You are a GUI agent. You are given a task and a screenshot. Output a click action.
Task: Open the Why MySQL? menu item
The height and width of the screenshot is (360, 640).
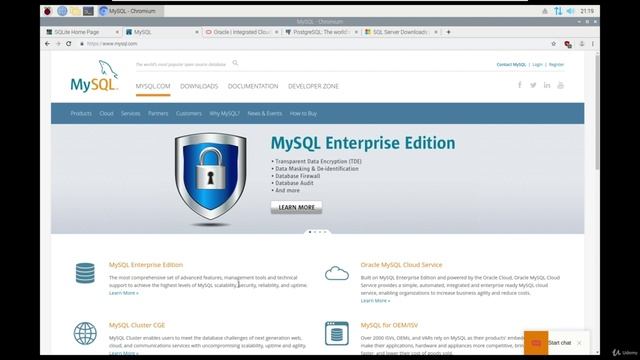coord(224,113)
